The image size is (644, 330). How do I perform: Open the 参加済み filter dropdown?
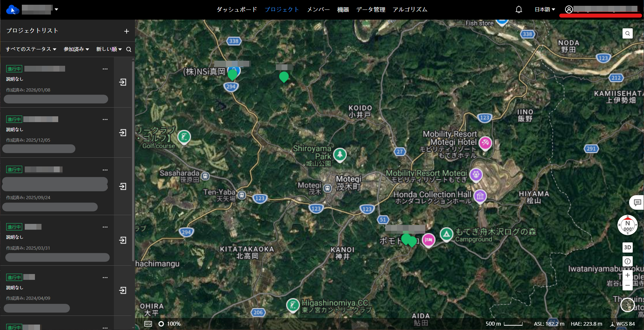[x=76, y=49]
